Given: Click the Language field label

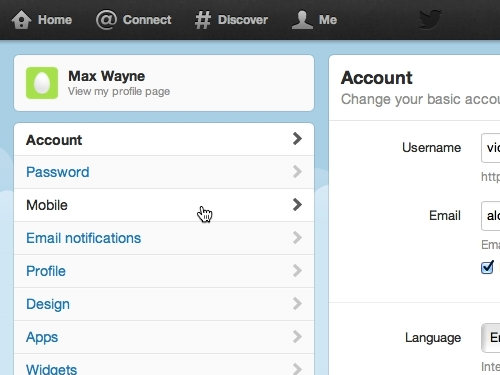Looking at the screenshot, I should coord(433,338).
